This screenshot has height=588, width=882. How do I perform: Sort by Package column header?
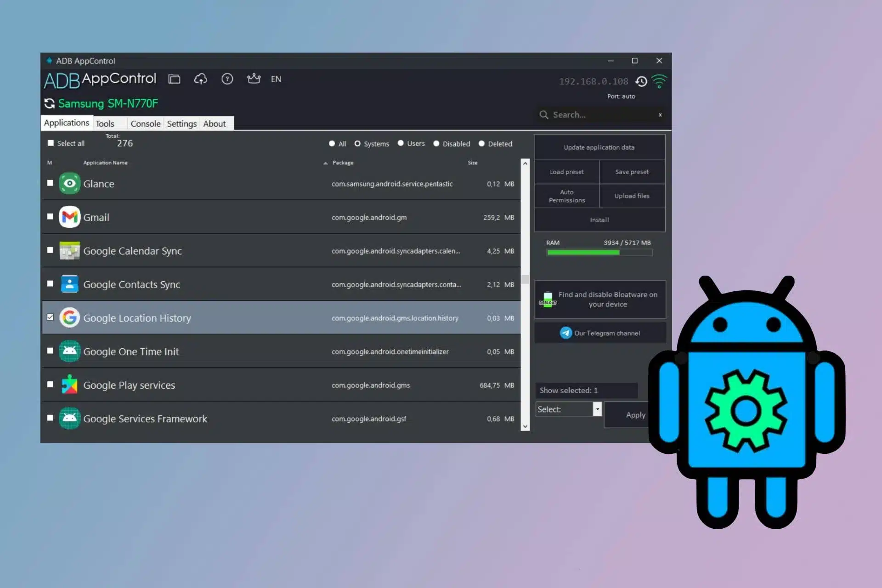[343, 163]
